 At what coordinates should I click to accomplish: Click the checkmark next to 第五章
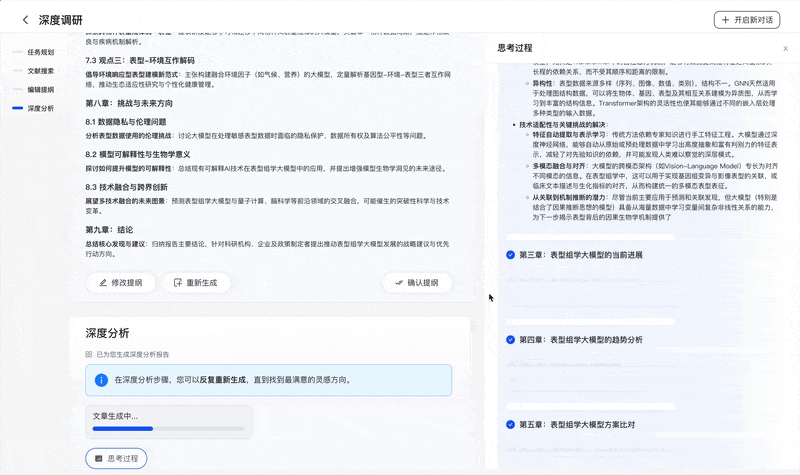510,425
